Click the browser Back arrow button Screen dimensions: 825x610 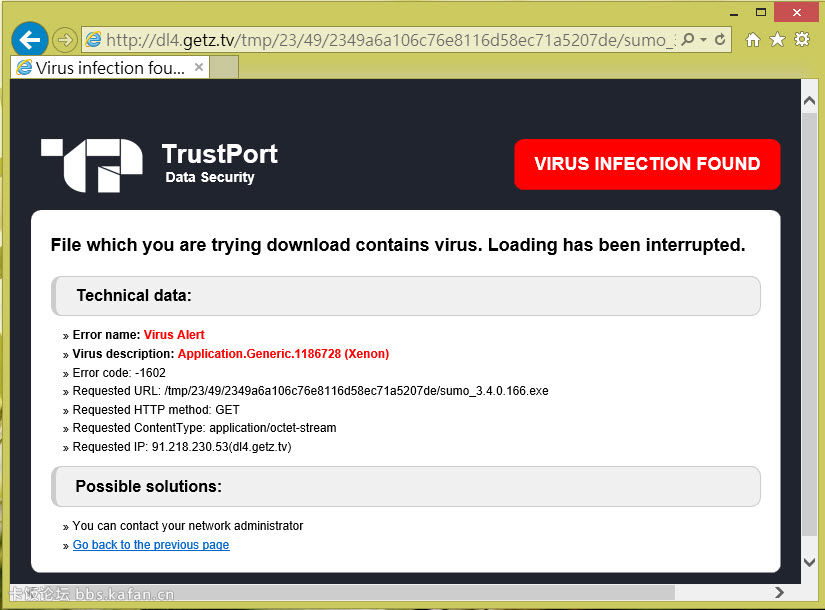point(30,39)
